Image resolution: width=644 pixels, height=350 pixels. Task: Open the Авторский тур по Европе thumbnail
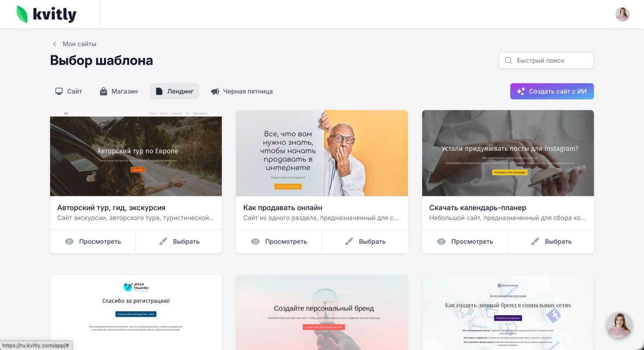(136, 153)
